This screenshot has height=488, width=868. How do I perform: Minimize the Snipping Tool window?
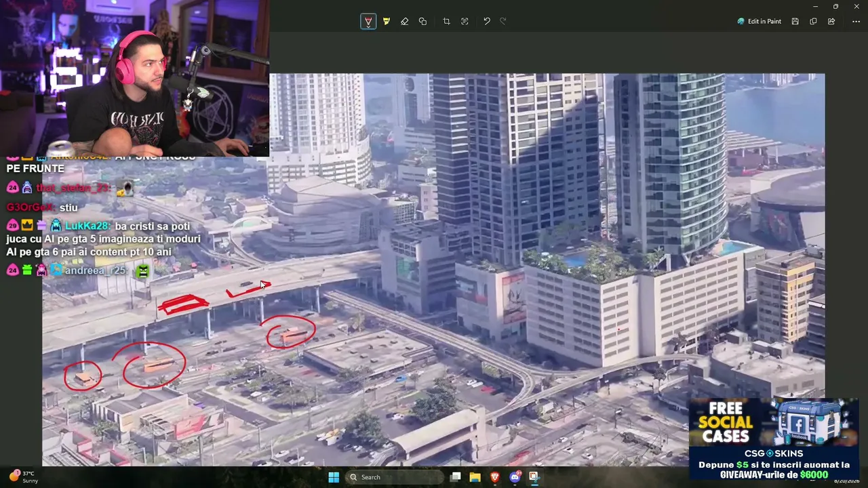pos(815,6)
